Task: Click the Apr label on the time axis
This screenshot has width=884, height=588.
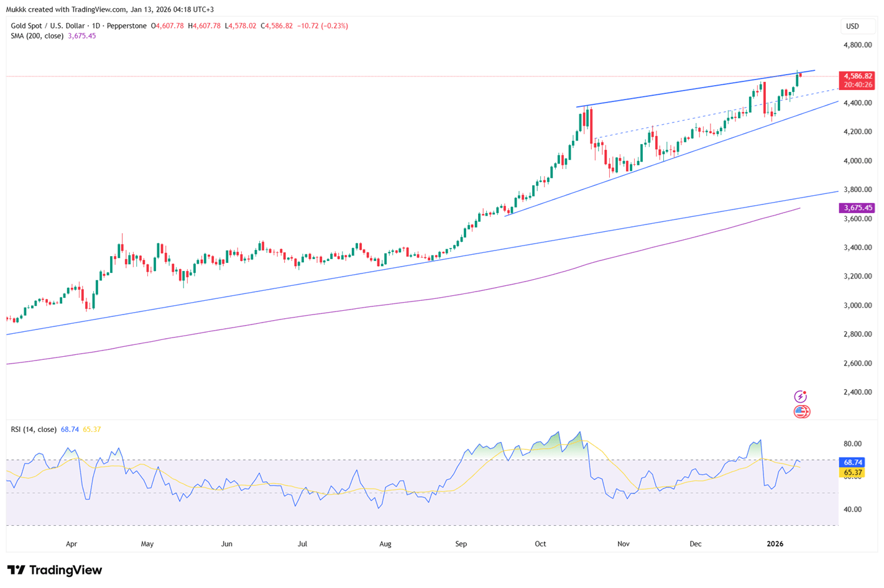Action: tap(71, 544)
